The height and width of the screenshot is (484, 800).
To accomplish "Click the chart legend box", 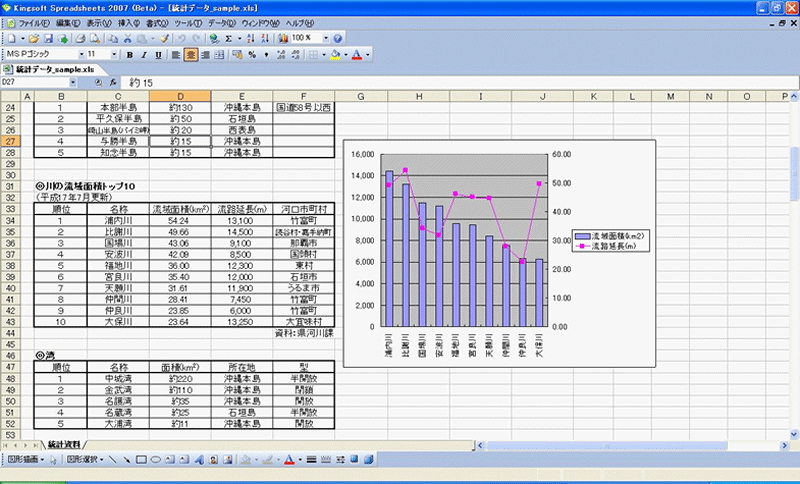I will point(610,241).
